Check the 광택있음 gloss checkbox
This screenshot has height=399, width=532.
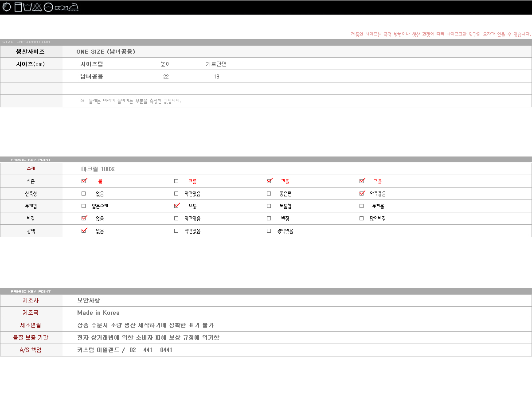click(x=269, y=231)
